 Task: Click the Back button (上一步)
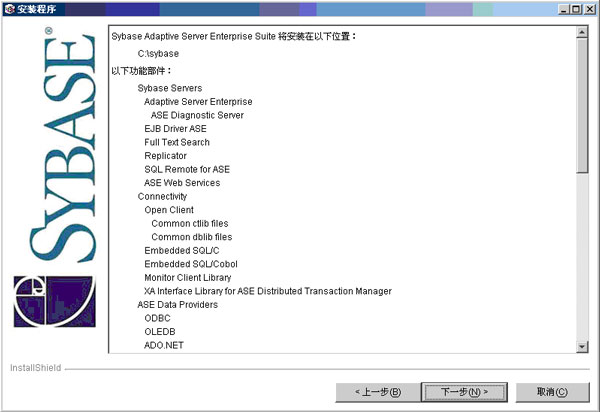tap(378, 392)
